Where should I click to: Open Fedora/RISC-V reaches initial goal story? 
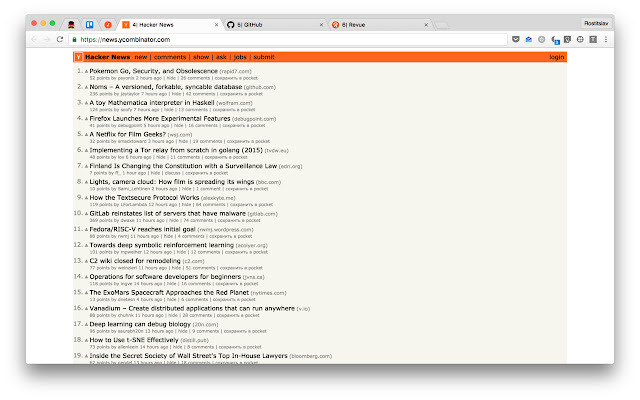tap(142, 229)
